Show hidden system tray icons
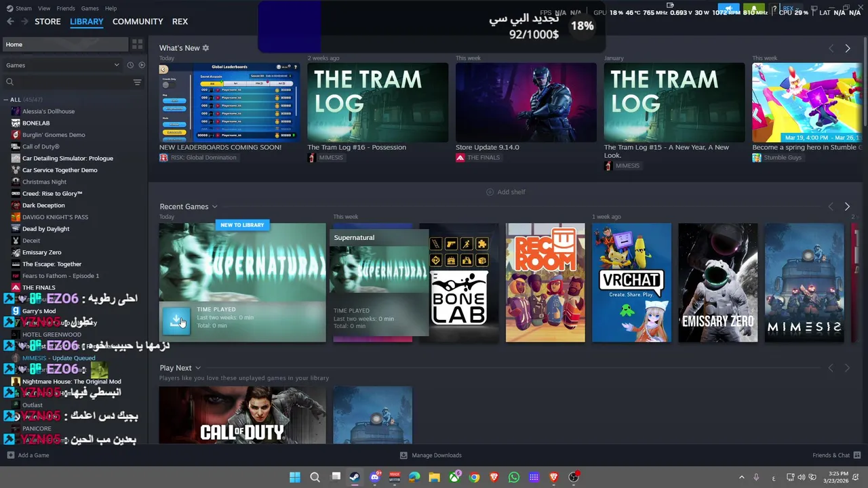This screenshot has width=868, height=488. 741,477
